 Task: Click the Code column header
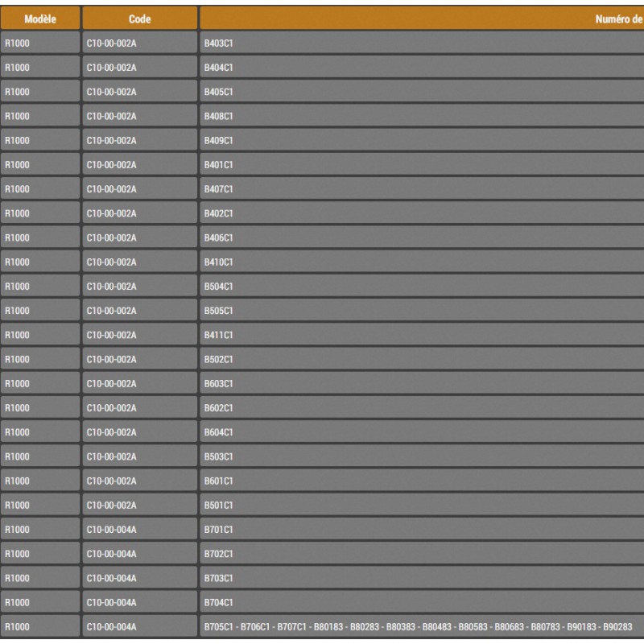tap(139, 18)
